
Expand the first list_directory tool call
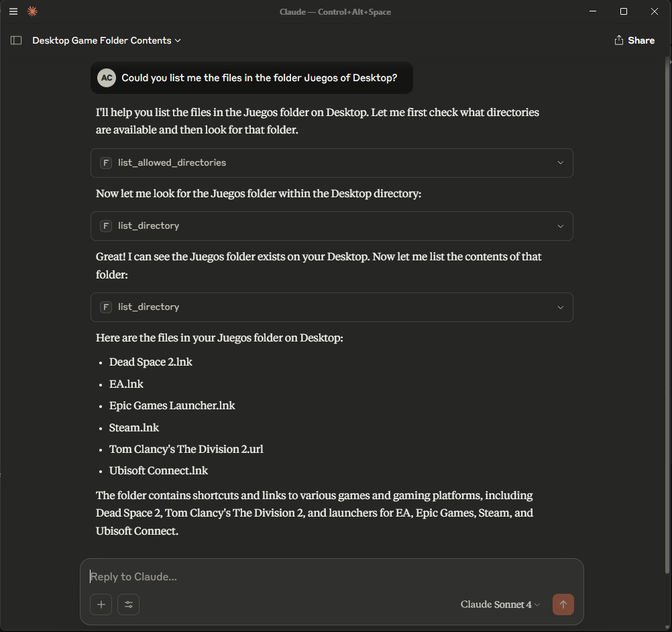pos(560,226)
